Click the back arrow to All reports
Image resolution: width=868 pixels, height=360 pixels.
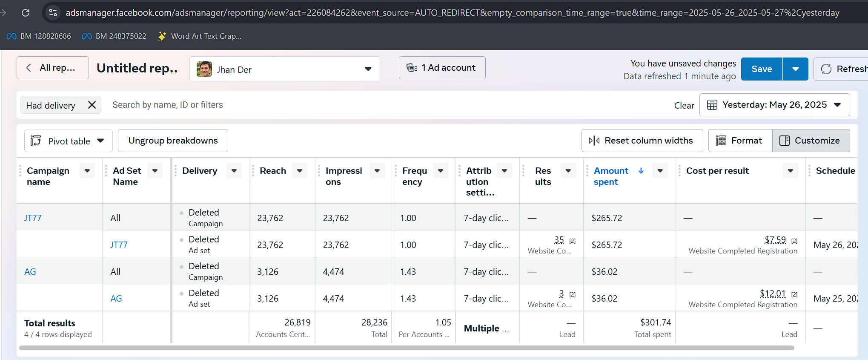point(29,68)
